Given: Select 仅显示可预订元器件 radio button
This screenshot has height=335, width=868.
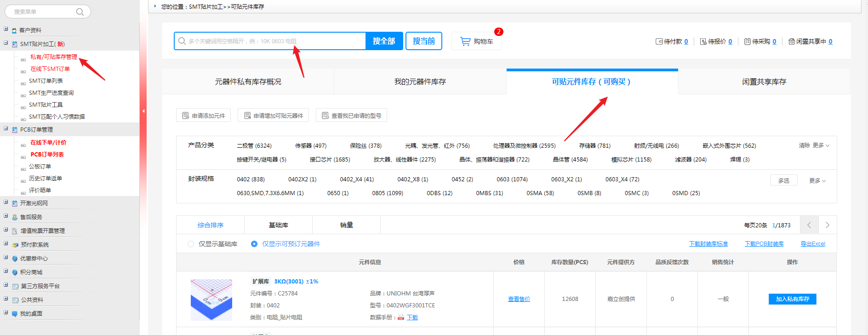Looking at the screenshot, I should point(254,244).
